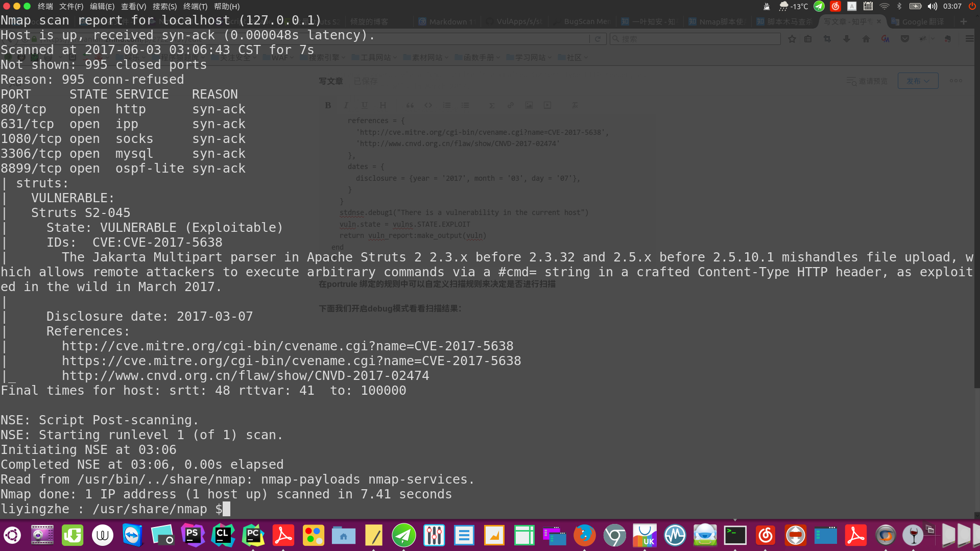Click the bold B icon in Zhihu editor
The height and width of the screenshot is (551, 980).
pos(328,105)
